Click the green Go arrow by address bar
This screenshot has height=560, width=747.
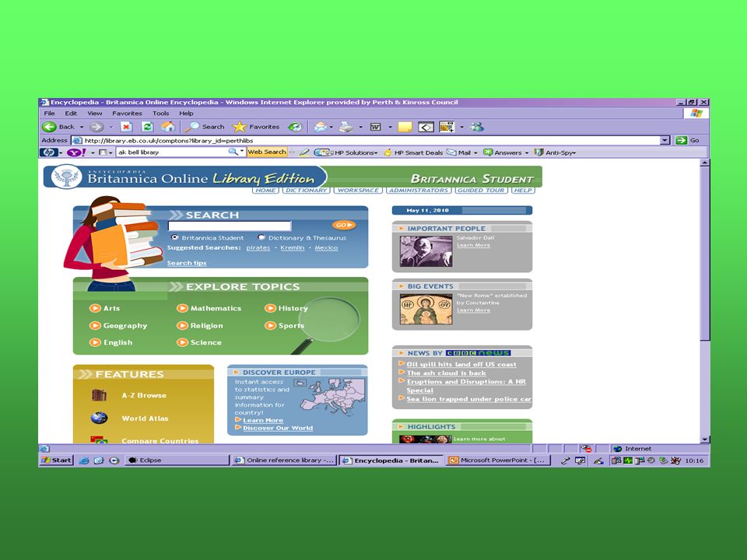point(682,140)
